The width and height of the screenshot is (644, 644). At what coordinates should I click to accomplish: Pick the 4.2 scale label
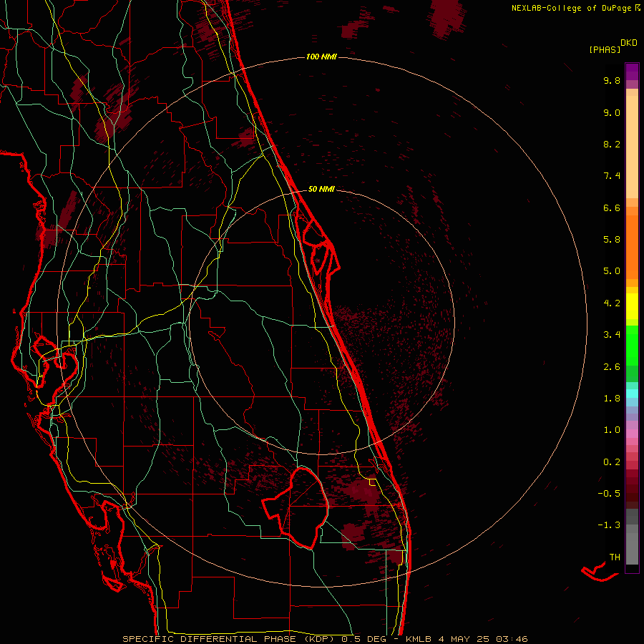pos(612,303)
